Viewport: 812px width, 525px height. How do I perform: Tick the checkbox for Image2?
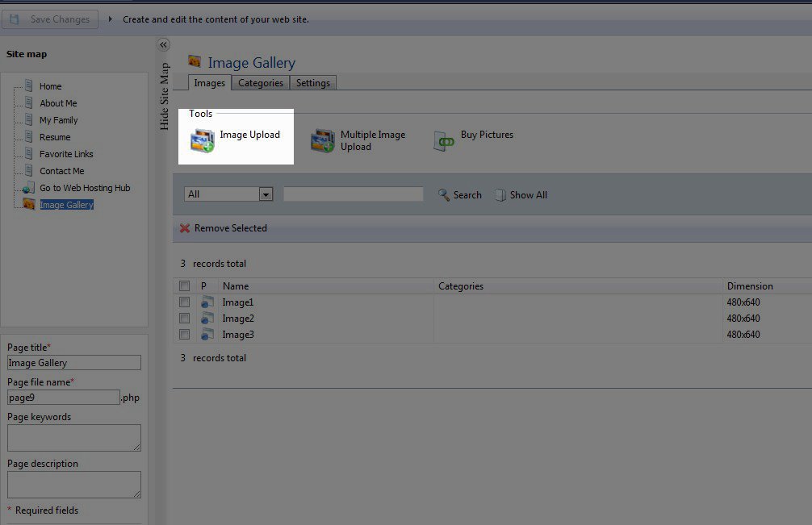click(185, 319)
